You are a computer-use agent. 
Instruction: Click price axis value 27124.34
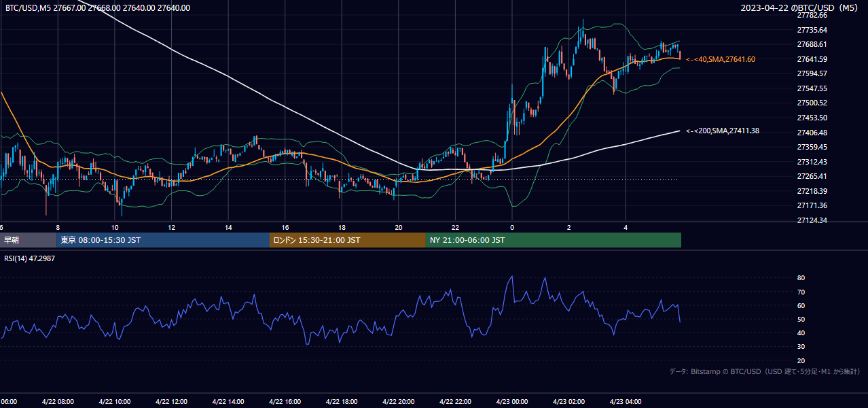coord(812,220)
